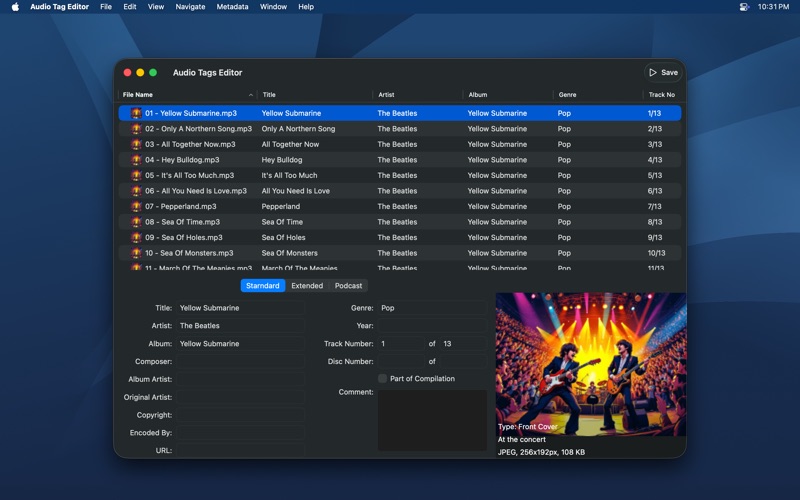Switch to the Extended tab
Viewport: 800px width, 500px height.
307,286
